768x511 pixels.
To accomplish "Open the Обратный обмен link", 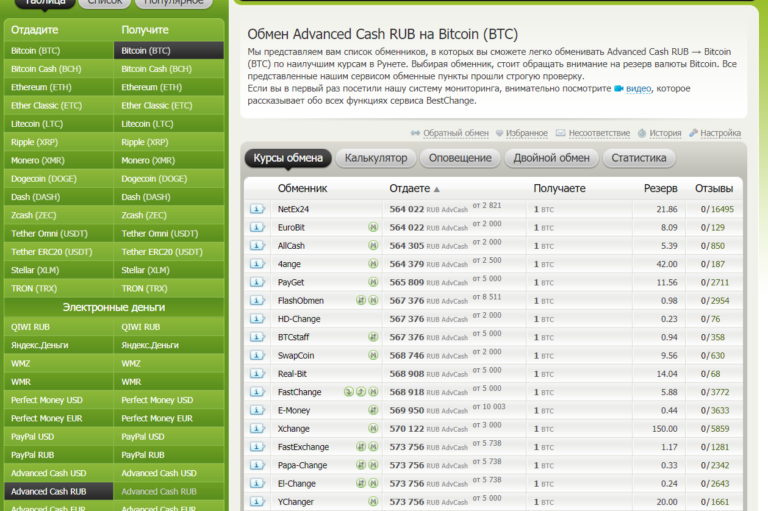I will coord(456,133).
